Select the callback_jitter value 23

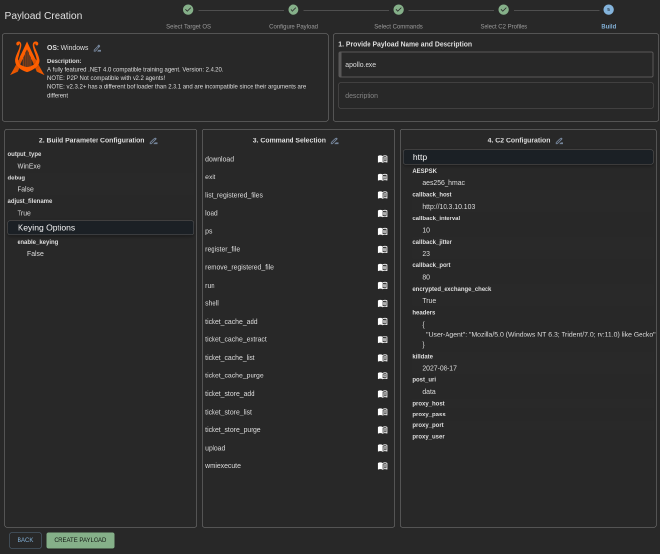click(426, 254)
